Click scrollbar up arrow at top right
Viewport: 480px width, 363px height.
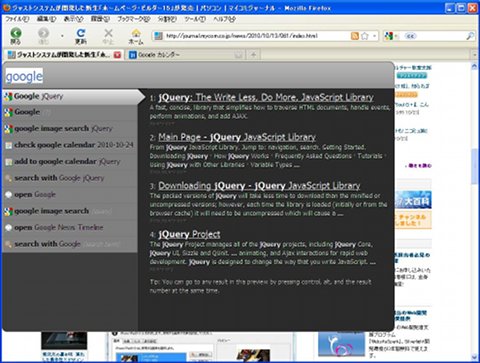pos(475,66)
